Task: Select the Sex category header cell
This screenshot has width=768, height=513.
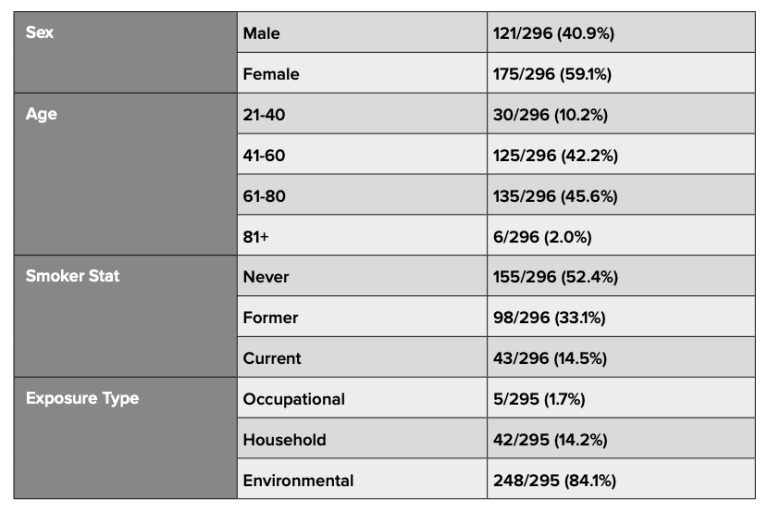Action: click(126, 52)
